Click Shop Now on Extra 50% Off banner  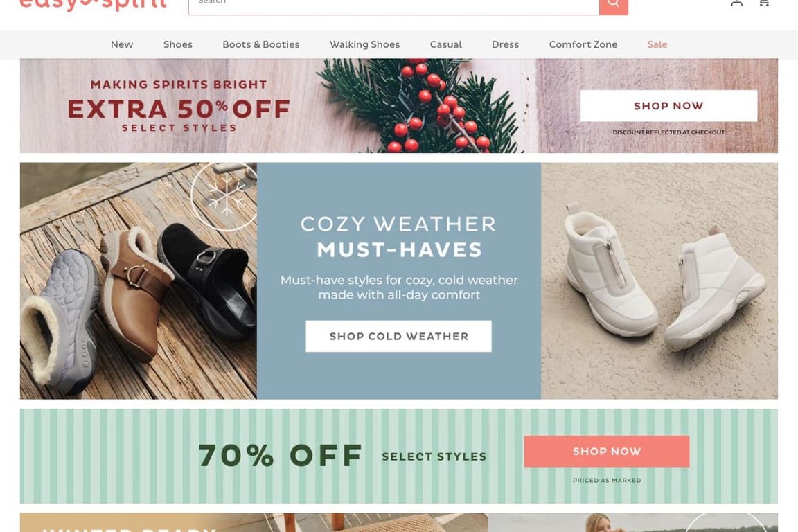point(668,106)
